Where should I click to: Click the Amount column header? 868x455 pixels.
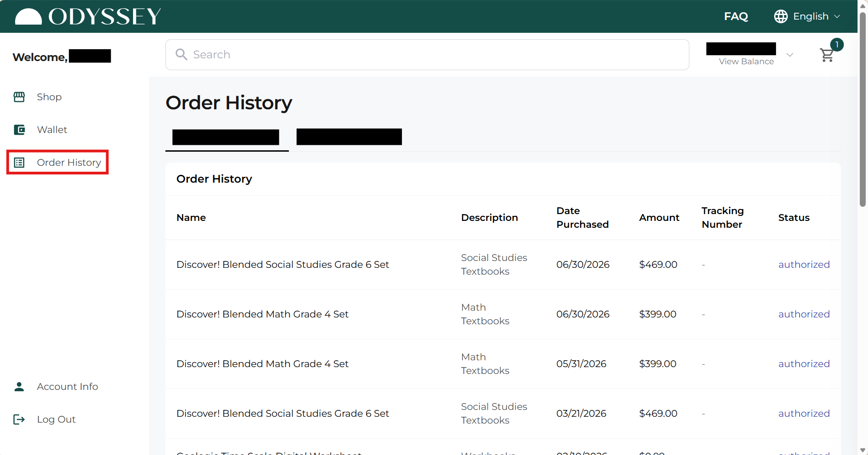[x=659, y=218]
